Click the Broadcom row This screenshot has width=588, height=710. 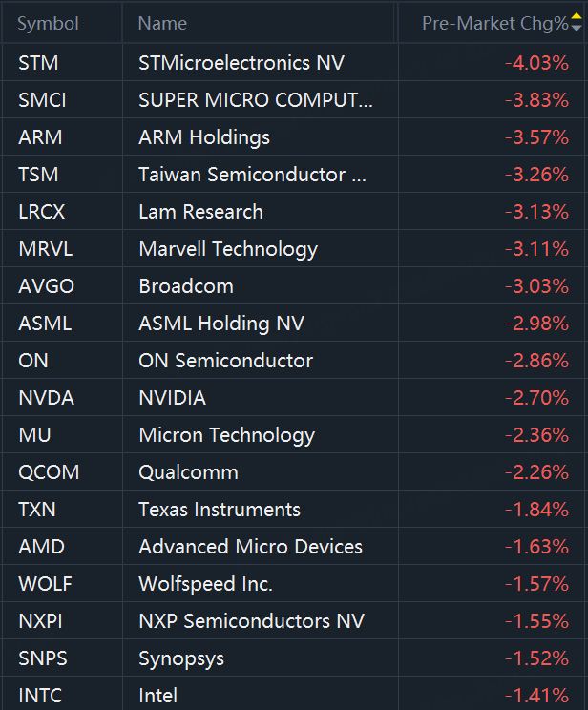[186, 286]
